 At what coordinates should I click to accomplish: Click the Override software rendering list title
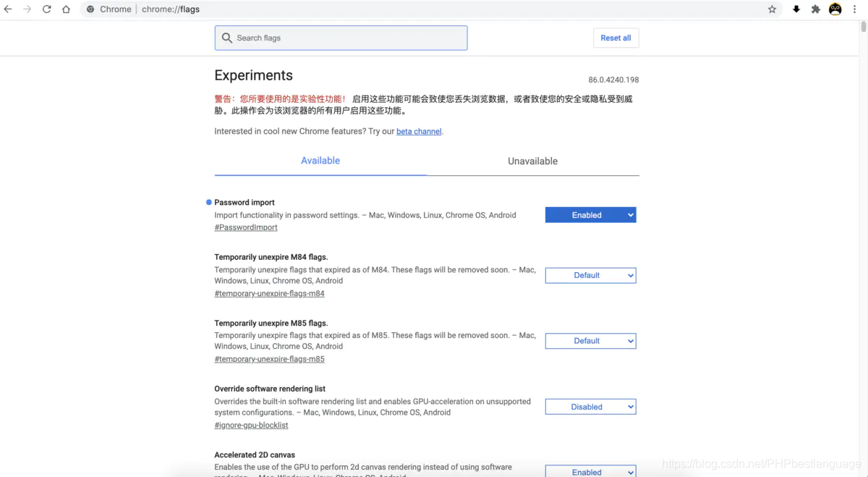click(x=270, y=389)
